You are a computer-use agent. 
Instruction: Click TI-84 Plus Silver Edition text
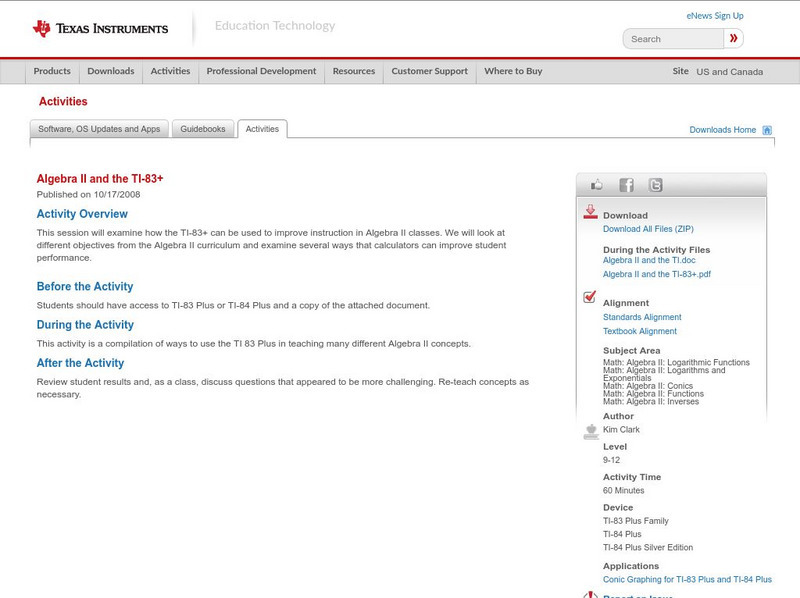pyautogui.click(x=648, y=547)
